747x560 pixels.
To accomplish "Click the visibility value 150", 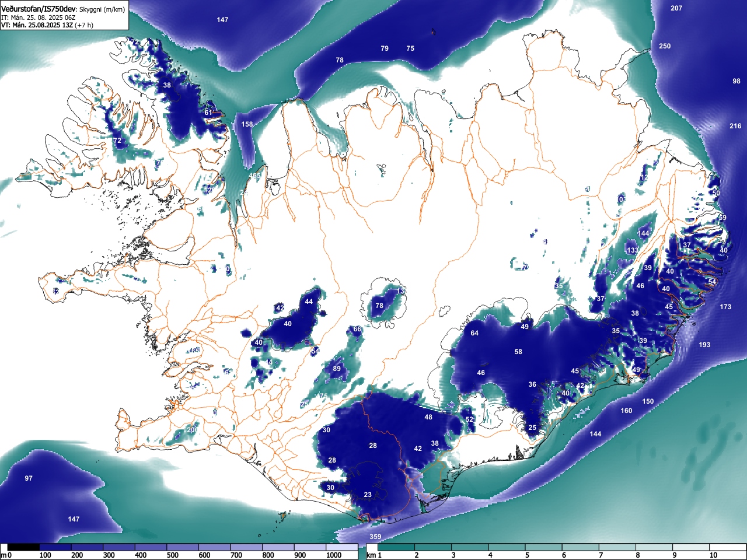I will coord(648,401).
